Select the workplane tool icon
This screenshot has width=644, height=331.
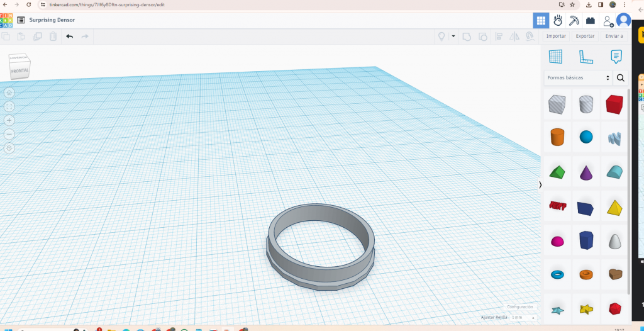[555, 57]
